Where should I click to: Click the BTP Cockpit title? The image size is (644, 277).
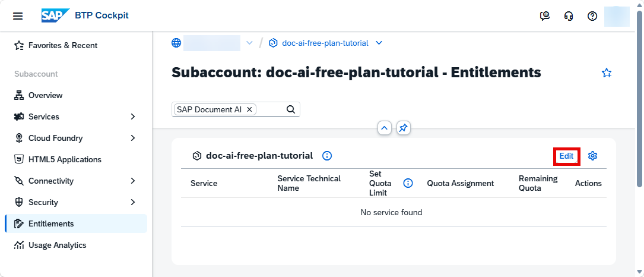pos(101,15)
